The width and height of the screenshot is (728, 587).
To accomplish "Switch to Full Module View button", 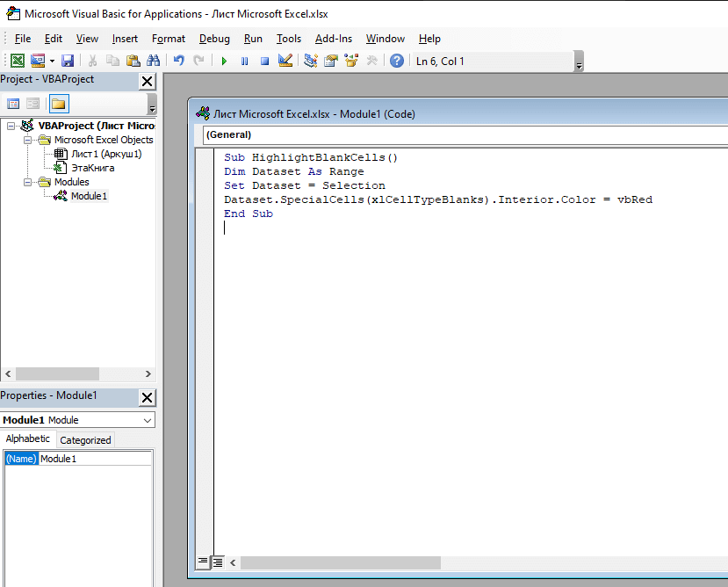I will tap(217, 562).
